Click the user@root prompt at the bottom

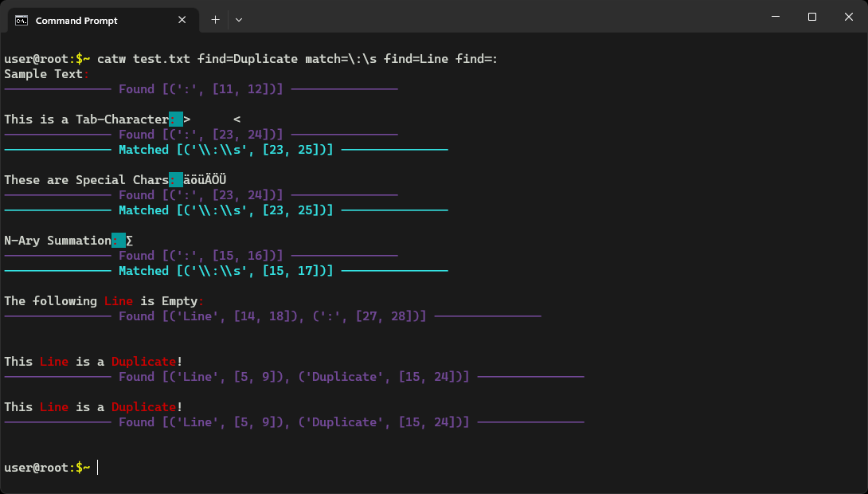point(36,468)
